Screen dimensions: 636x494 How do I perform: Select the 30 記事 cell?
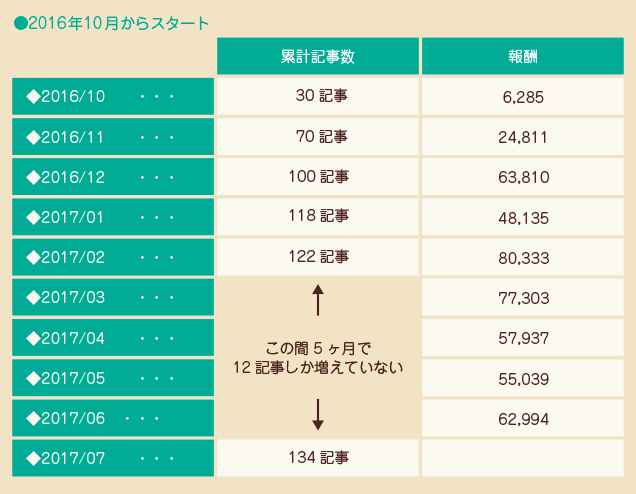(317, 97)
